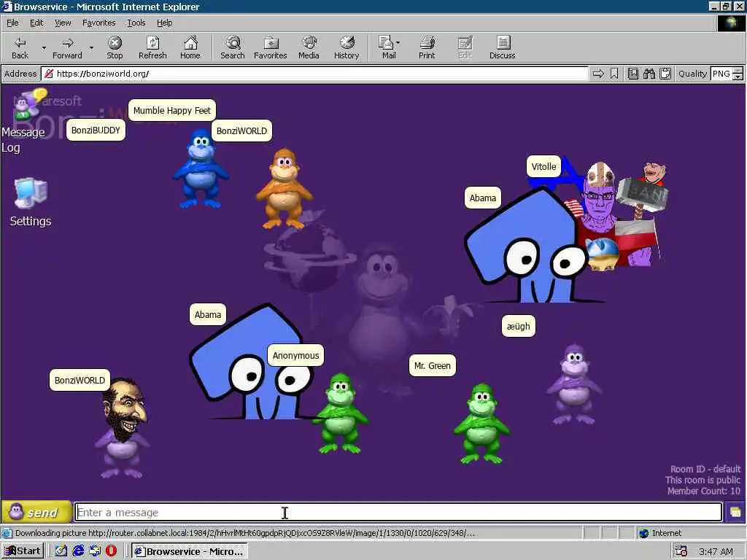Click the Mumble Happy Feet name tag

pos(172,111)
